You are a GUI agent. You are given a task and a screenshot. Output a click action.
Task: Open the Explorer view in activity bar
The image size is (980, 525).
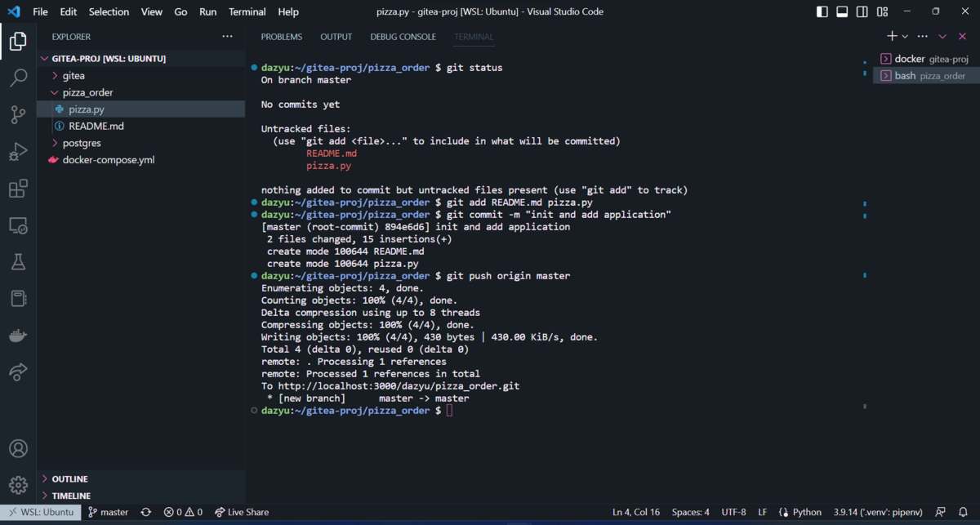coord(18,41)
